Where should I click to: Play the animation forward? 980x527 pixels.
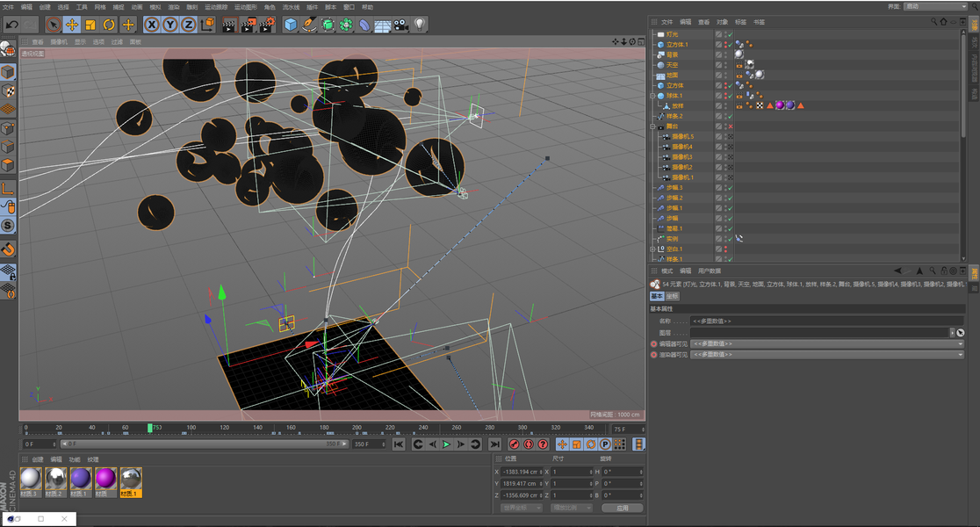click(446, 444)
